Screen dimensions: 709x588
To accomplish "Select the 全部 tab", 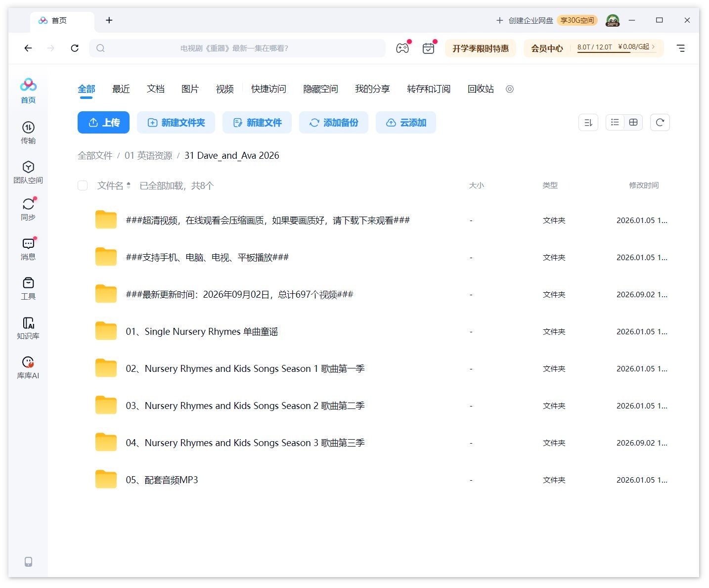I will [x=86, y=89].
